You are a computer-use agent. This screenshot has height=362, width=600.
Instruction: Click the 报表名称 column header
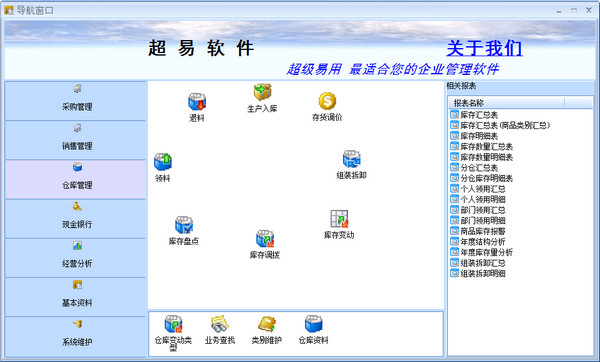(x=506, y=103)
